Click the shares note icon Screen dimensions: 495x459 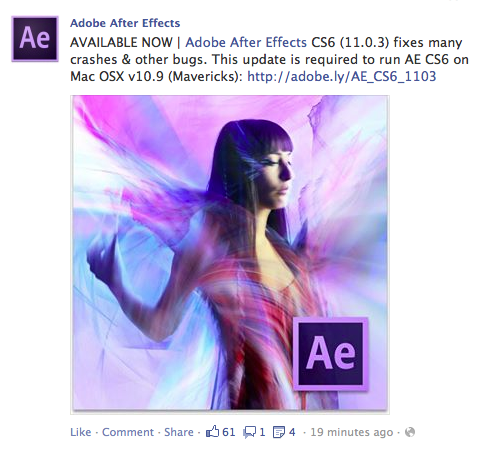[x=279, y=432]
